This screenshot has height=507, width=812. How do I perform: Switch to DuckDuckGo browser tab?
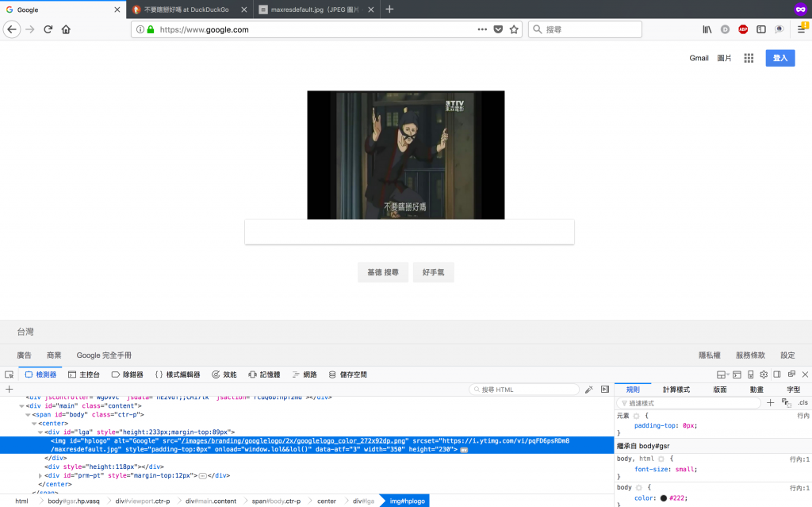coord(190,10)
